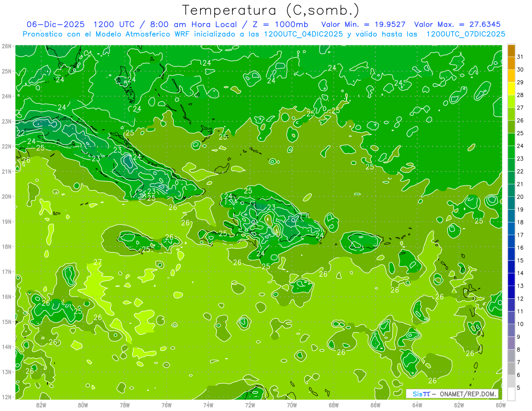Viewport: 532px width, 411px height.
Task: Click the 72W longitude axis label
Action: pos(250,405)
